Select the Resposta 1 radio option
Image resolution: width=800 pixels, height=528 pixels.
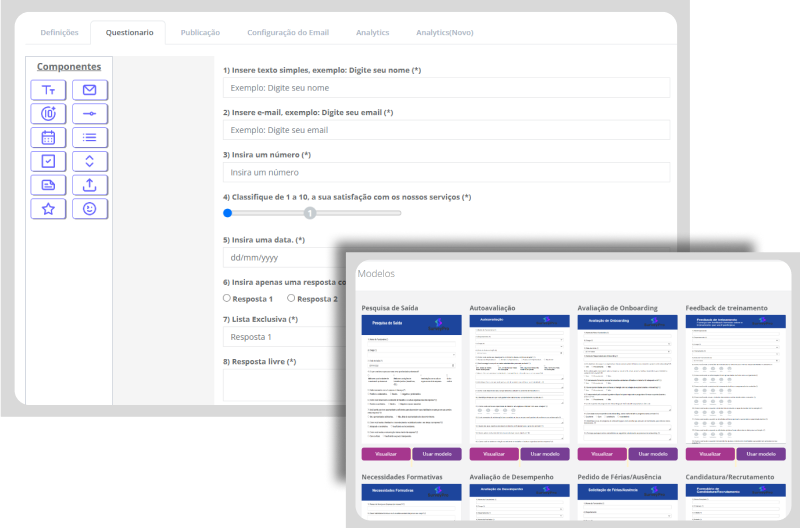tap(228, 298)
